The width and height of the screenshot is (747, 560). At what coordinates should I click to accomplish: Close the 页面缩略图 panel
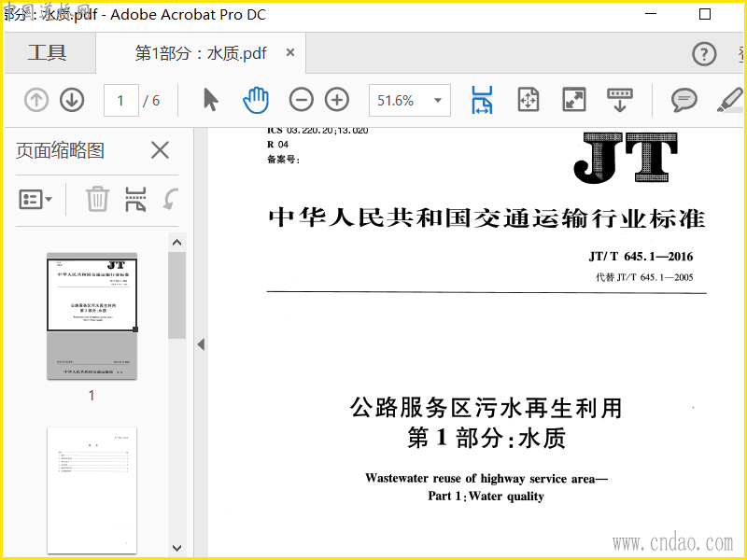[x=160, y=150]
